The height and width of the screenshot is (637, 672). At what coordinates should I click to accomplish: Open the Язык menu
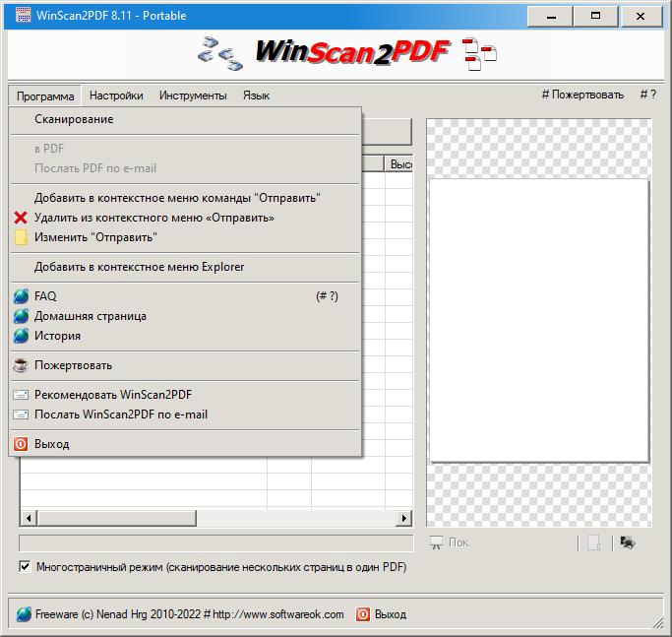coord(256,96)
